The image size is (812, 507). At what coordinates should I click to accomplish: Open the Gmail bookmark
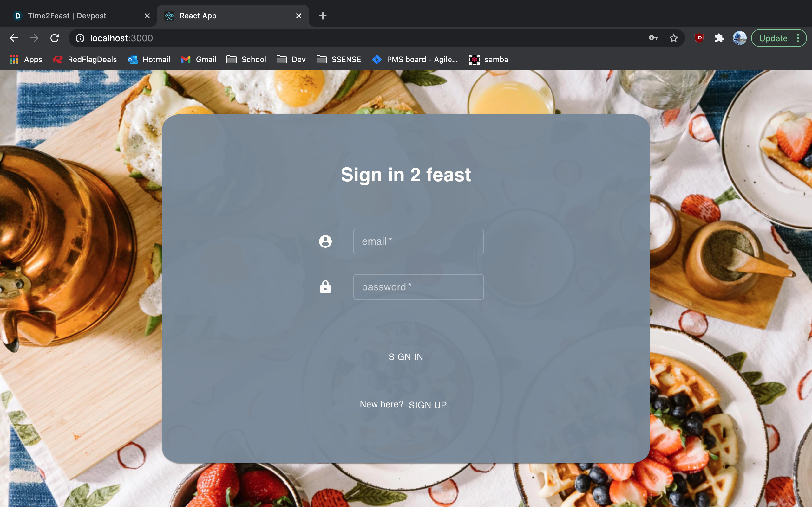(x=199, y=60)
